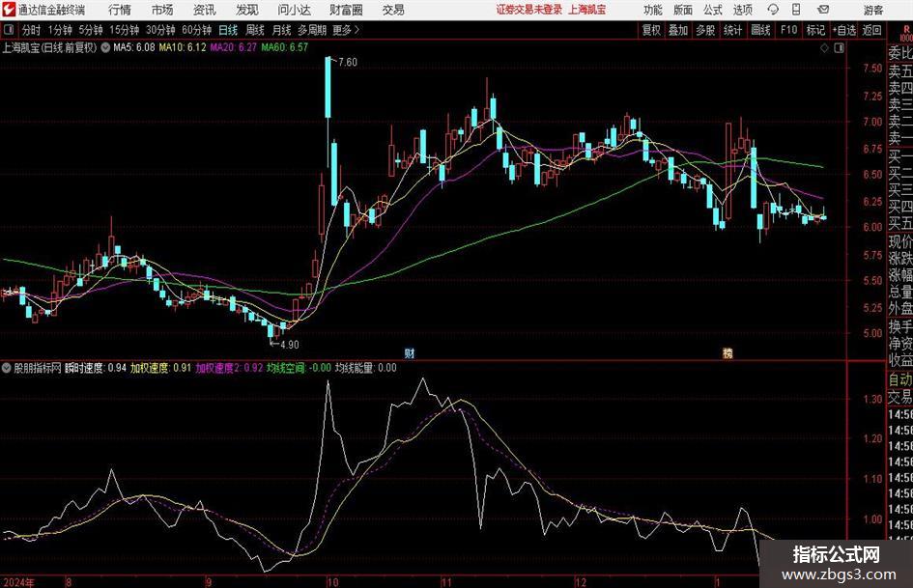Open the F10 company info button
This screenshot has height=588, width=913.
pyautogui.click(x=789, y=30)
